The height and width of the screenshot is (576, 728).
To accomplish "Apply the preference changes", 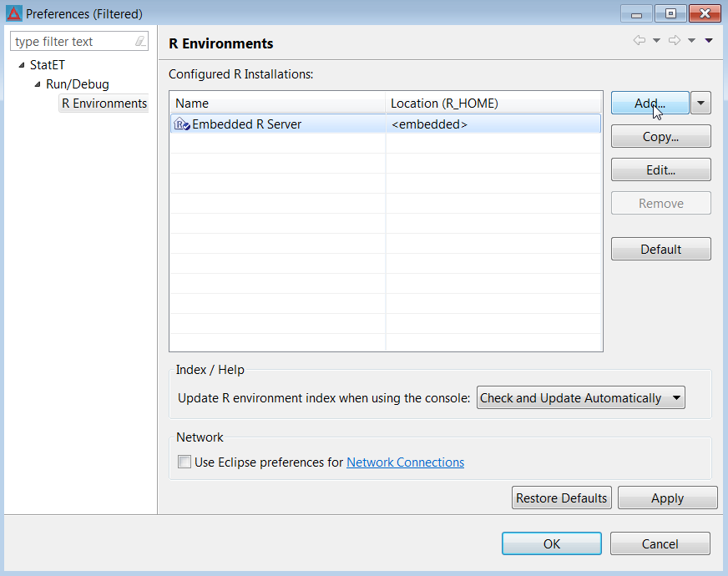I will (667, 498).
